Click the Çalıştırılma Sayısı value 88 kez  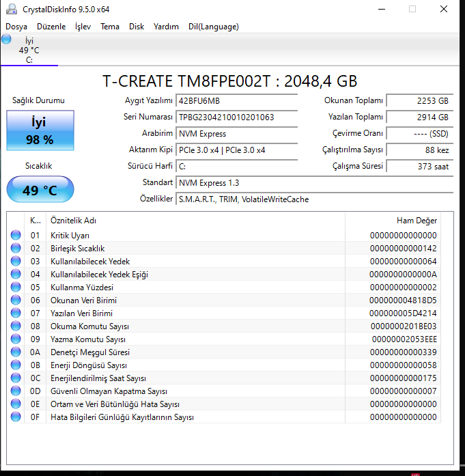pyautogui.click(x=420, y=150)
